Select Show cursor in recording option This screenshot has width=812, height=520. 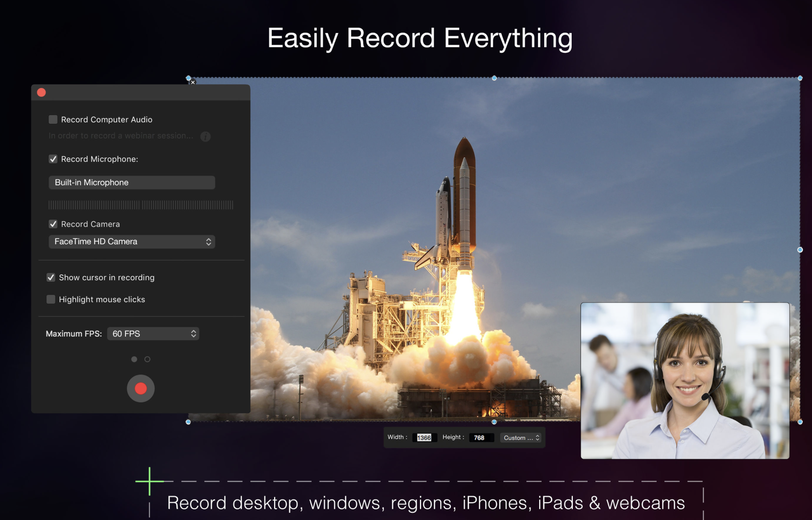coord(50,277)
